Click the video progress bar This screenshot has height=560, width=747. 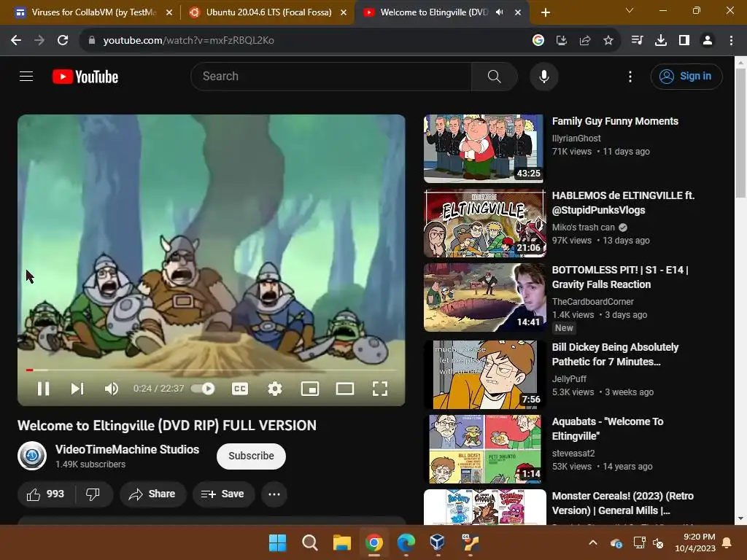click(x=212, y=370)
